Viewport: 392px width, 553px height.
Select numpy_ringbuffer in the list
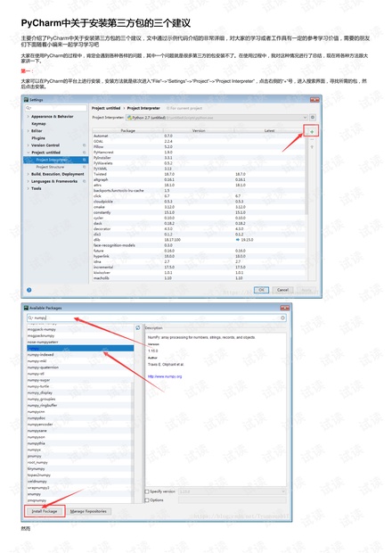tap(80, 405)
